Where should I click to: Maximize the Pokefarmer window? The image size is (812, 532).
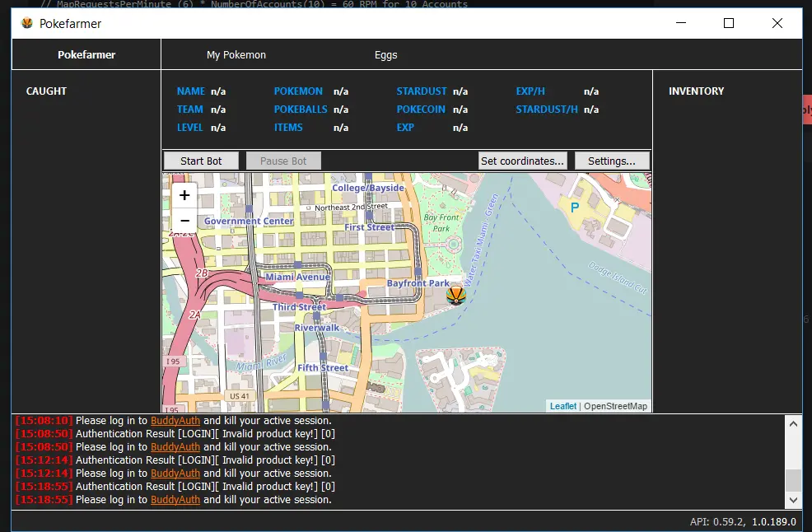click(x=729, y=23)
